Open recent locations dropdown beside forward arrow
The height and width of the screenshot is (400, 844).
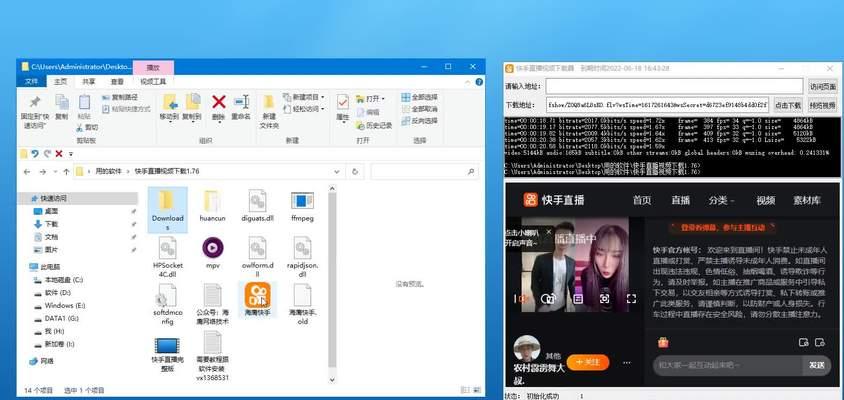(x=55, y=172)
